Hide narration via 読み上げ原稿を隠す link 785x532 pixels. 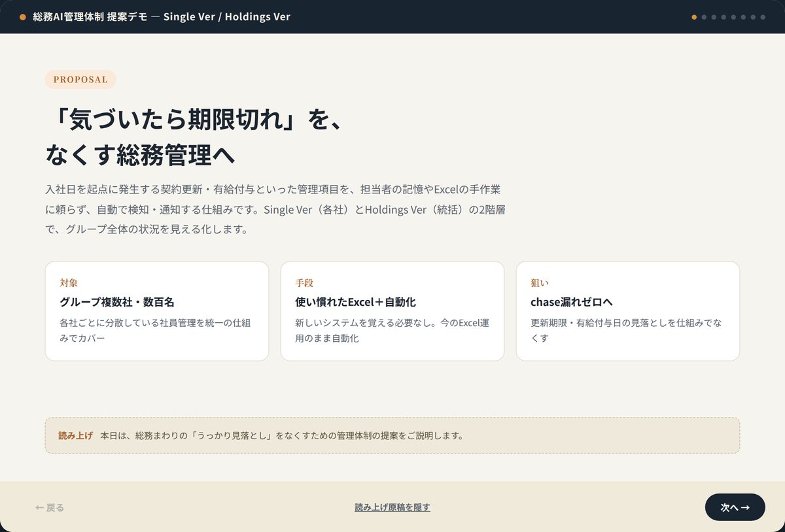click(392, 507)
